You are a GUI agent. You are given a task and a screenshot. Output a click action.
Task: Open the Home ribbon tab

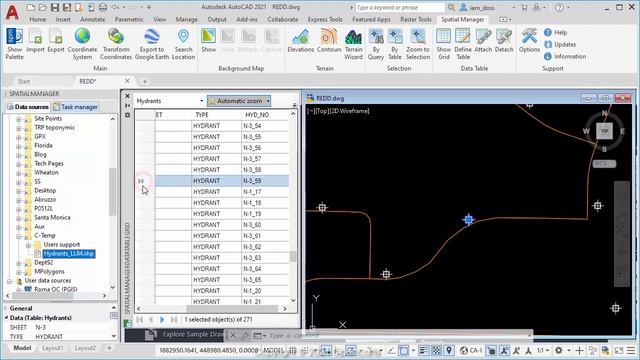click(38, 19)
